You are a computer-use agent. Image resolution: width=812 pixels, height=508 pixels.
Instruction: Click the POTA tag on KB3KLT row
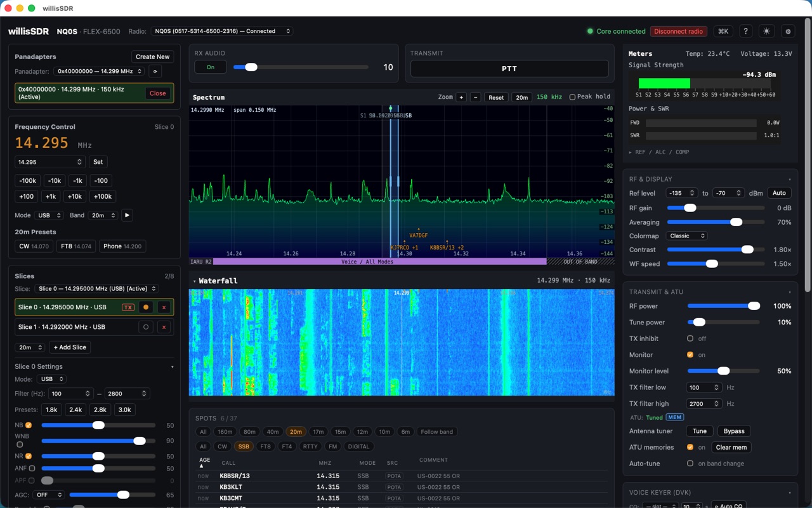(394, 487)
